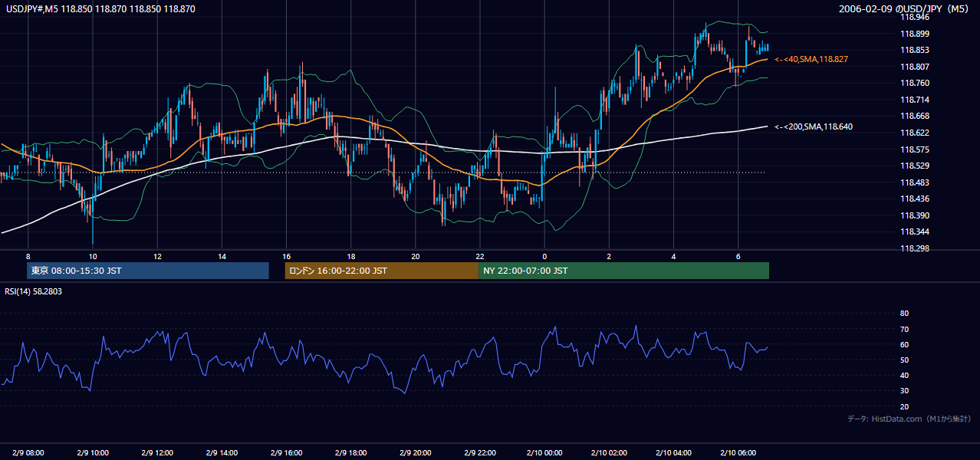Image resolution: width=980 pixels, height=460 pixels.
Task: Click price axis value 118.575
Action: [x=914, y=149]
